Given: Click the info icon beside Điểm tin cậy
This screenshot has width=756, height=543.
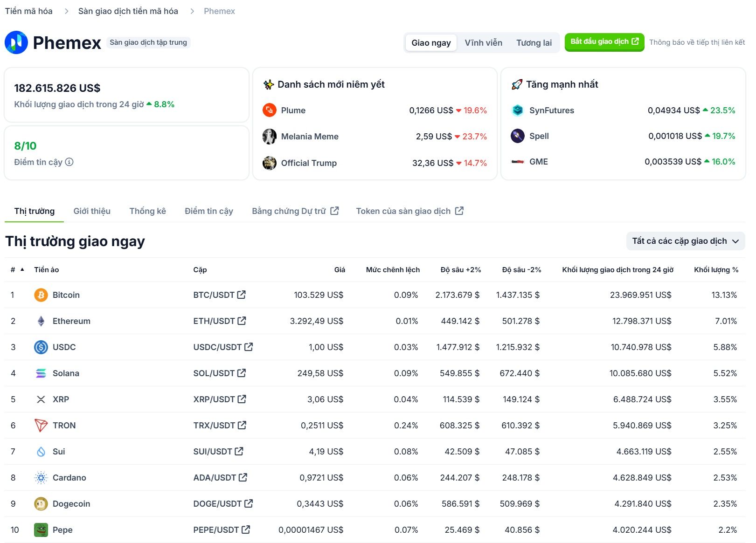Looking at the screenshot, I should coord(69,162).
